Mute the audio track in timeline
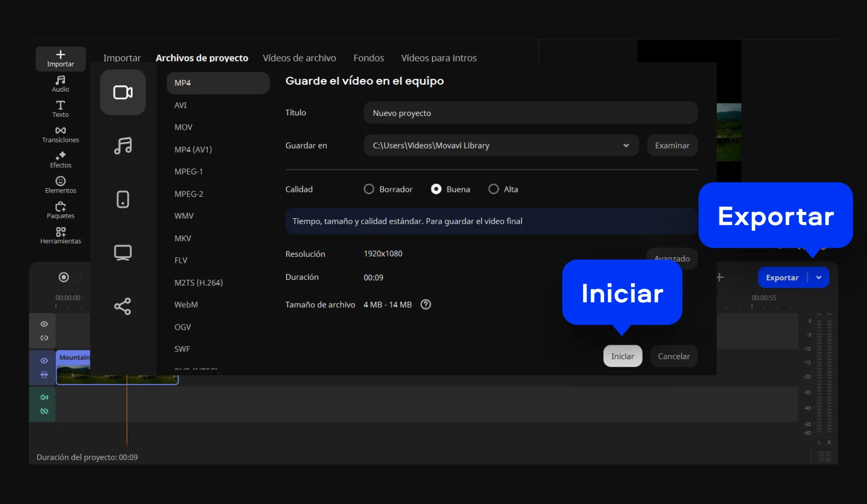Screen dimensions: 867x504 (x=45, y=397)
